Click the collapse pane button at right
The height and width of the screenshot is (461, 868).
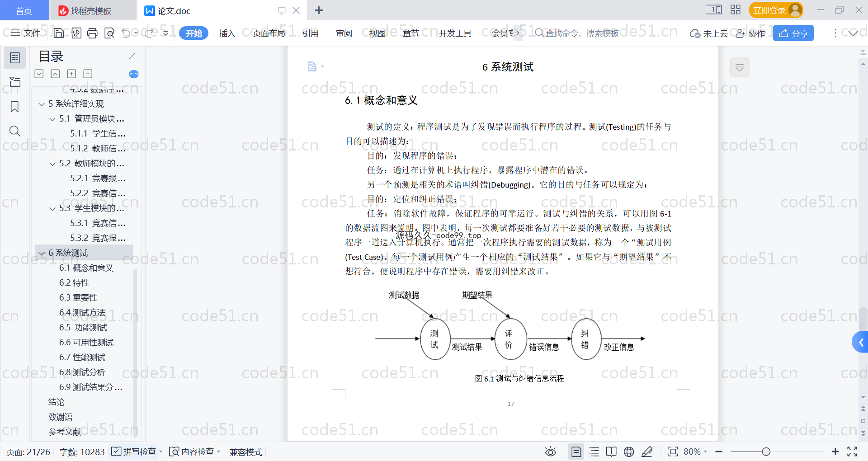740,68
